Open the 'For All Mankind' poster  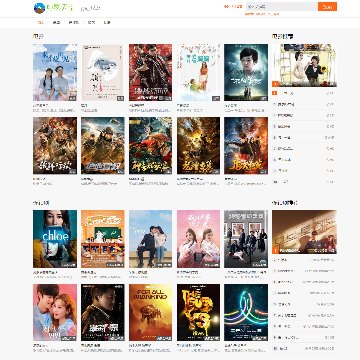click(x=151, y=312)
